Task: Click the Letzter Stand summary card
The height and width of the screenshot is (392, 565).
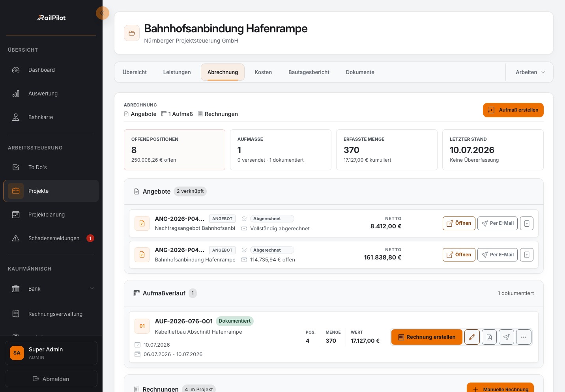Action: [x=493, y=150]
